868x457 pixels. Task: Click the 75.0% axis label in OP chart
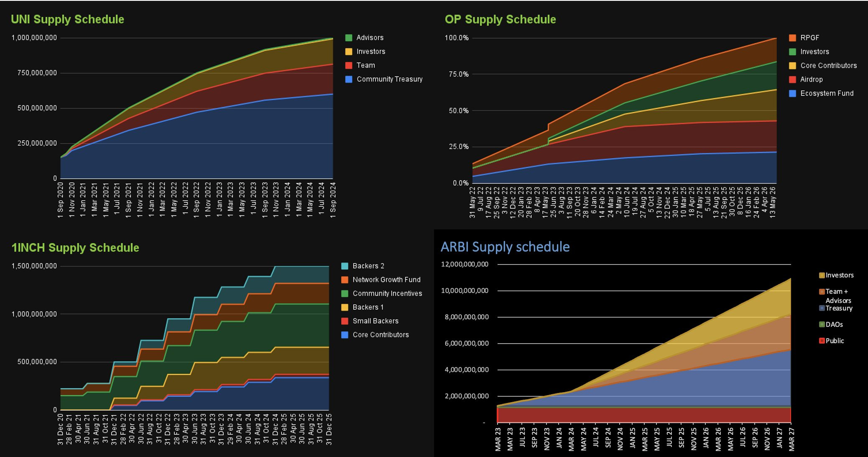pos(459,74)
